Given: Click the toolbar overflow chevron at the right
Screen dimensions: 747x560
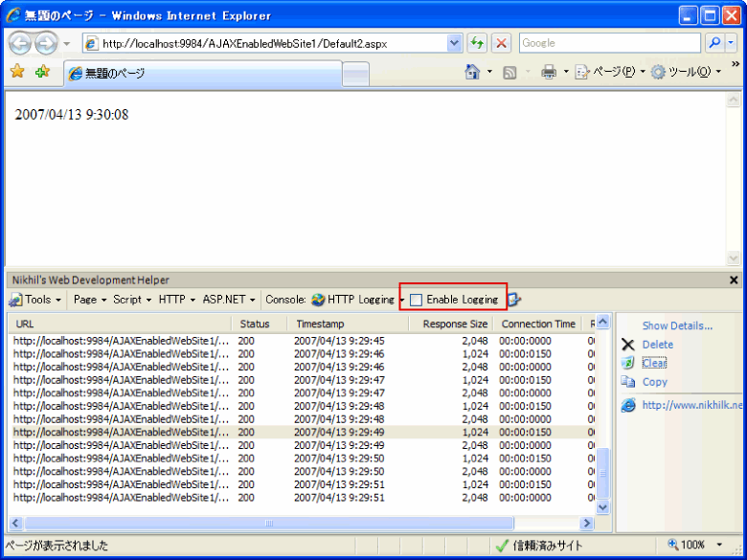Looking at the screenshot, I should pos(736,64).
